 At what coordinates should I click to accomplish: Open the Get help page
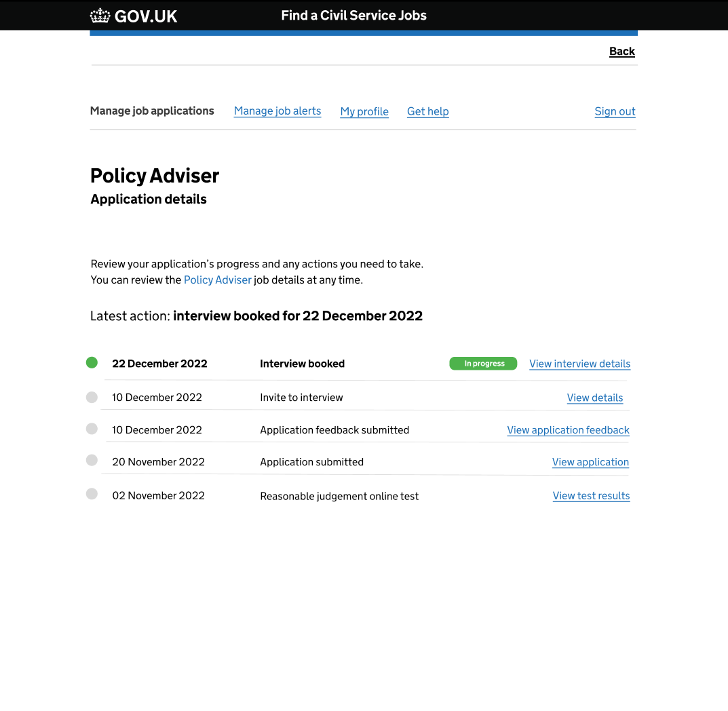(427, 111)
